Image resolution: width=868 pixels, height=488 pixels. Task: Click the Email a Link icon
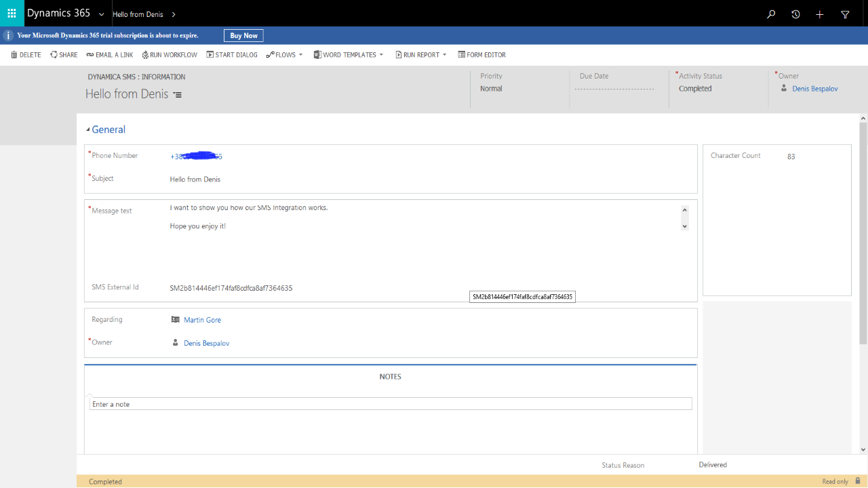[x=90, y=55]
